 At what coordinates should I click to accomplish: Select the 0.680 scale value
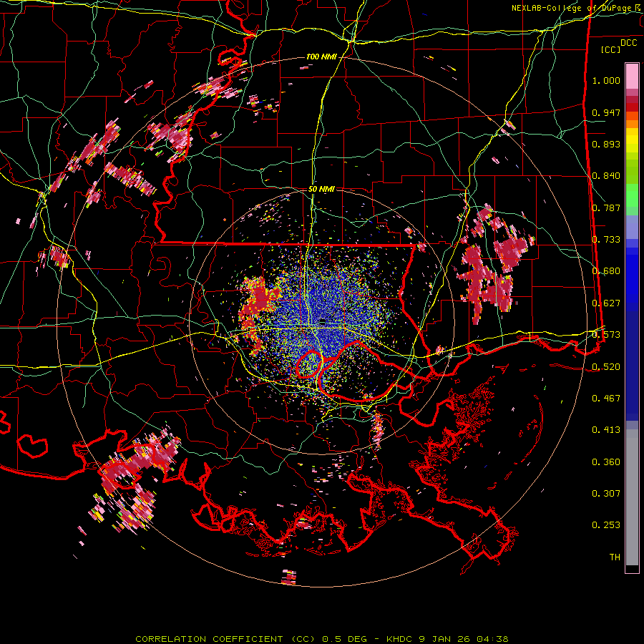[606, 271]
